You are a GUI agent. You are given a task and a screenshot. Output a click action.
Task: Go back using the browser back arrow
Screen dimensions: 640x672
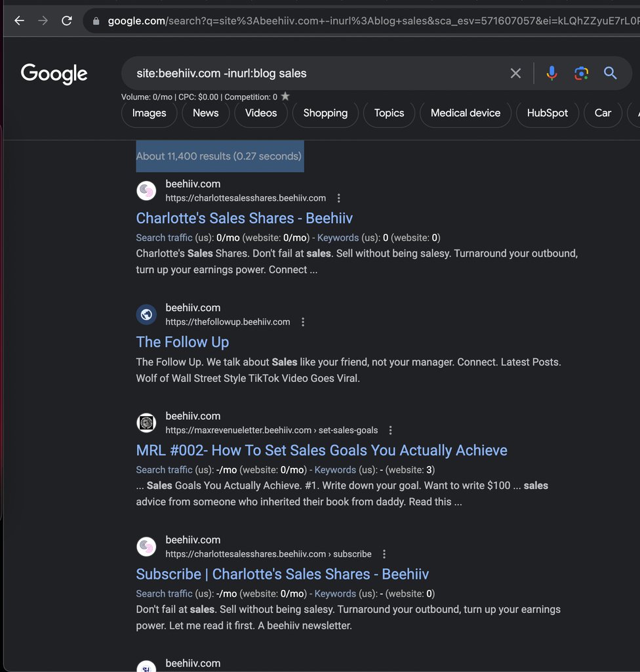tap(19, 20)
